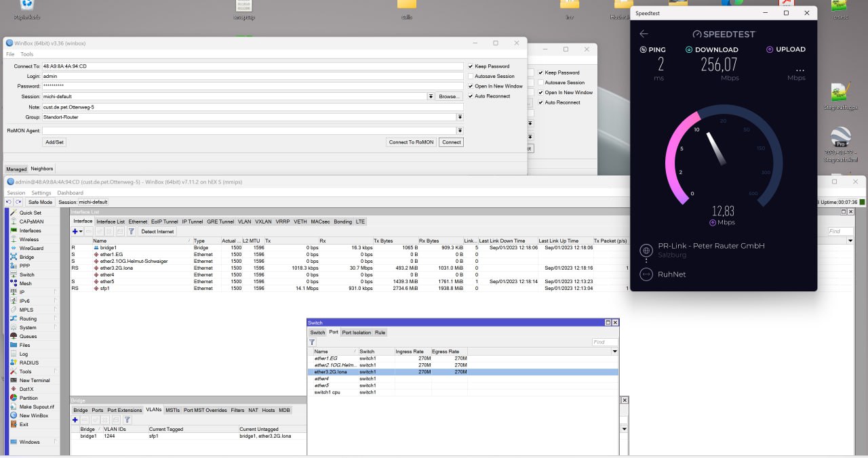Screen dimensions: 868x458
Task: Click the Find field in Switch window
Action: [x=604, y=342]
